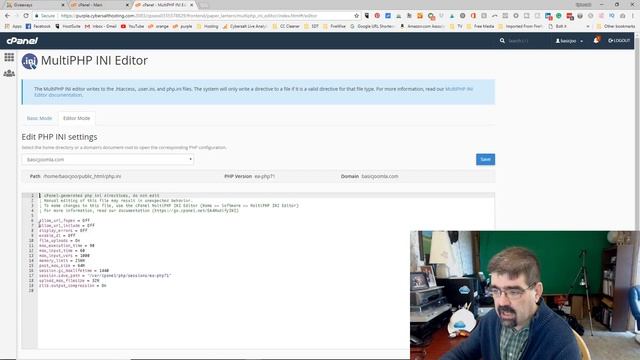
Task: Switch to the Giveaways browser tab
Action: click(x=35, y=5)
